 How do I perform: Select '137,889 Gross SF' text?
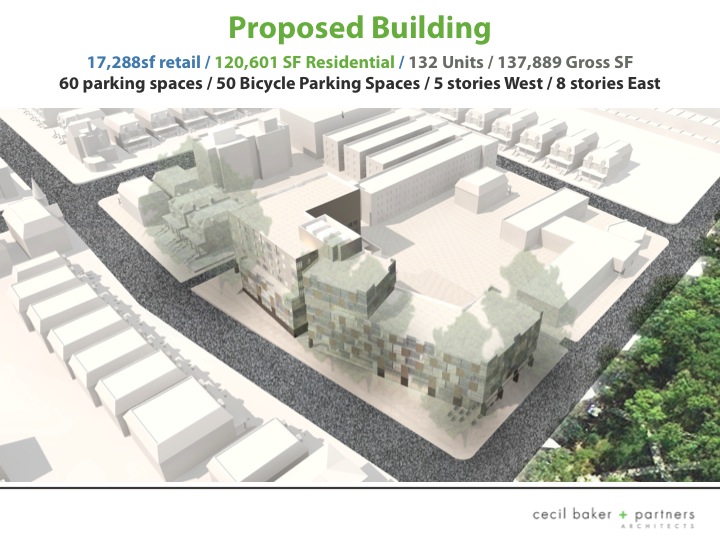coord(565,62)
